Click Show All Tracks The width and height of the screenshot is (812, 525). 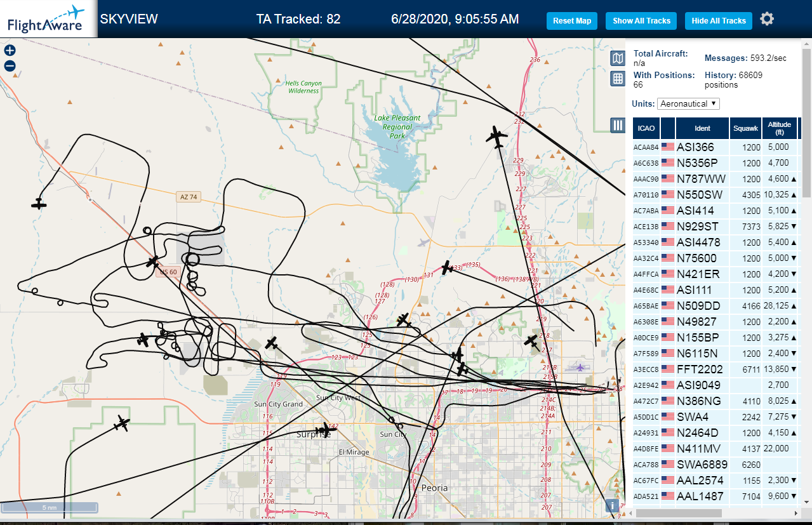coord(641,21)
